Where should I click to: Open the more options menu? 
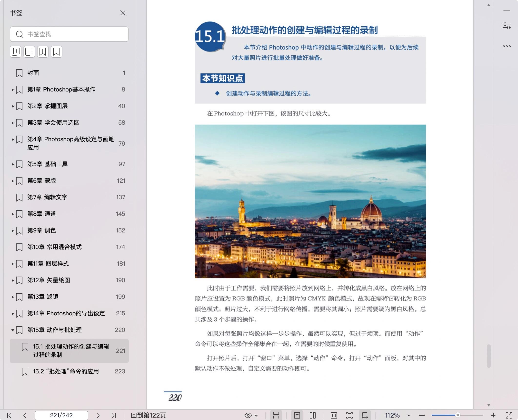pos(507,46)
